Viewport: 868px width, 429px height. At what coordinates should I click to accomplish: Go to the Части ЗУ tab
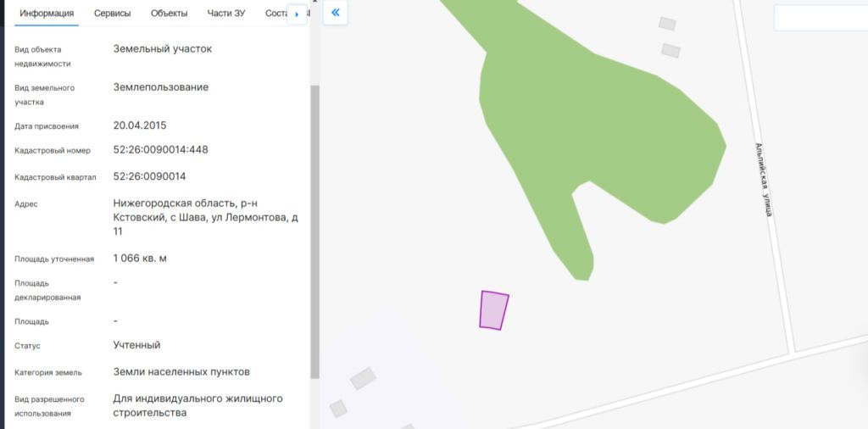[x=226, y=14]
